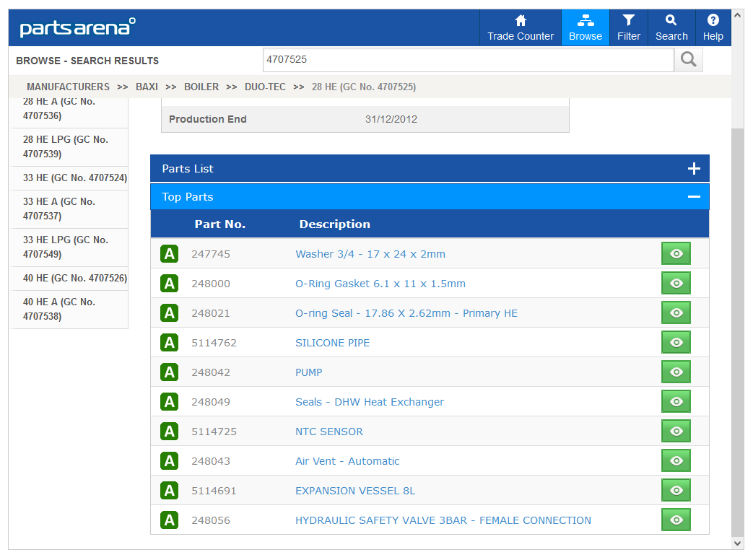Click the Production End date 31/12/2012
This screenshot has height=560, width=753.
[x=391, y=119]
